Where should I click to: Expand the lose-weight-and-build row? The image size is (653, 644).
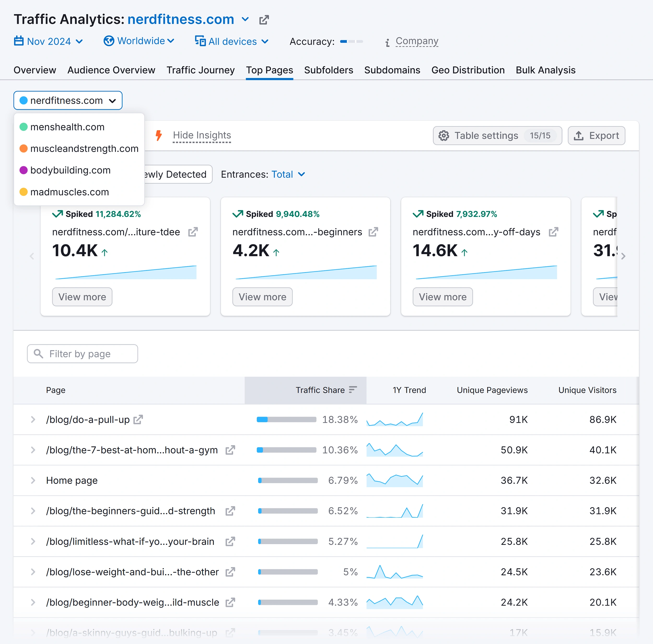(x=33, y=572)
